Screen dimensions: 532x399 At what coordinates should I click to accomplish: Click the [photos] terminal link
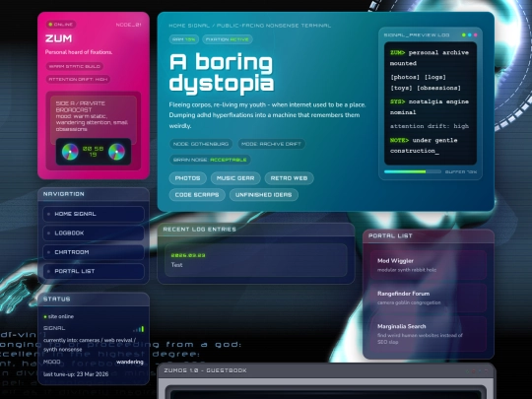tap(405, 77)
